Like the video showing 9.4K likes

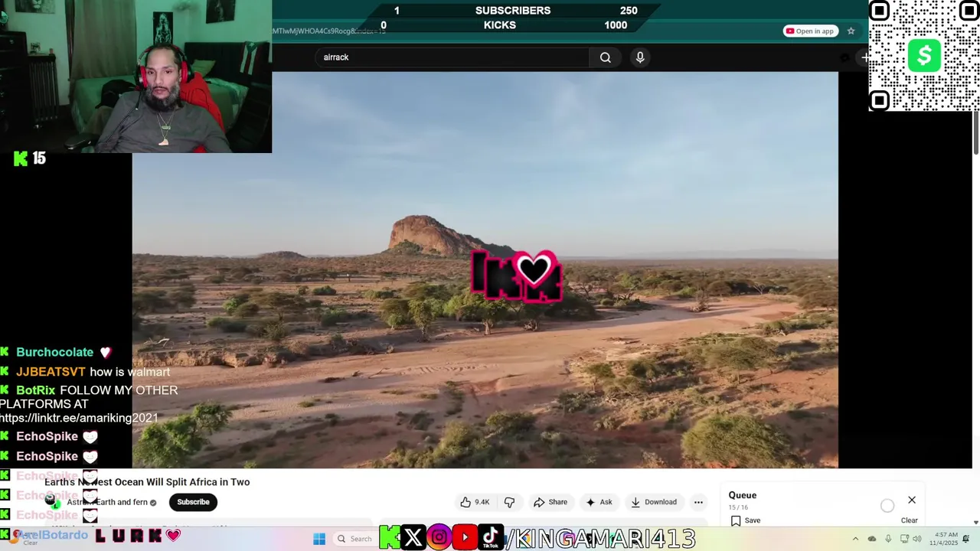[475, 502]
